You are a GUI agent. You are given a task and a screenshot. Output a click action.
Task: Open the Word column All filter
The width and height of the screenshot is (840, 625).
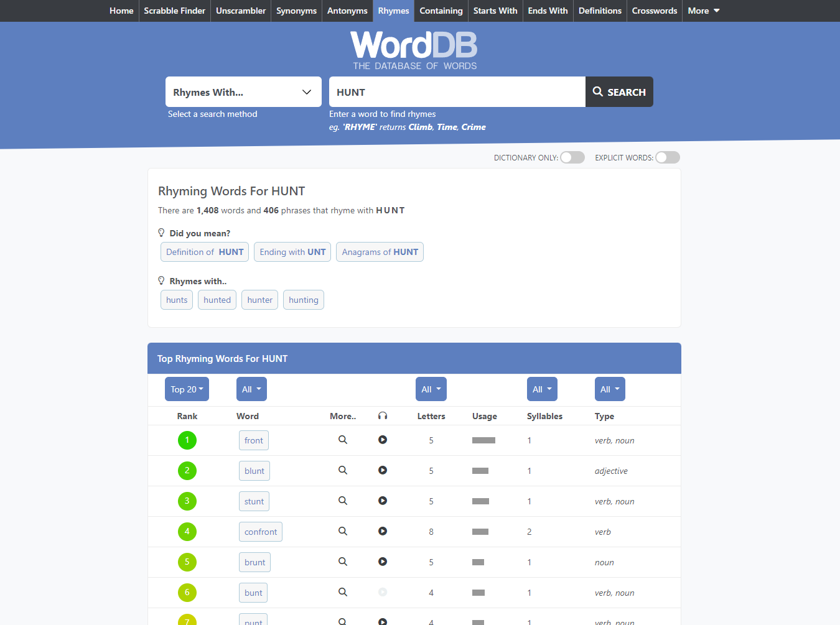point(251,389)
